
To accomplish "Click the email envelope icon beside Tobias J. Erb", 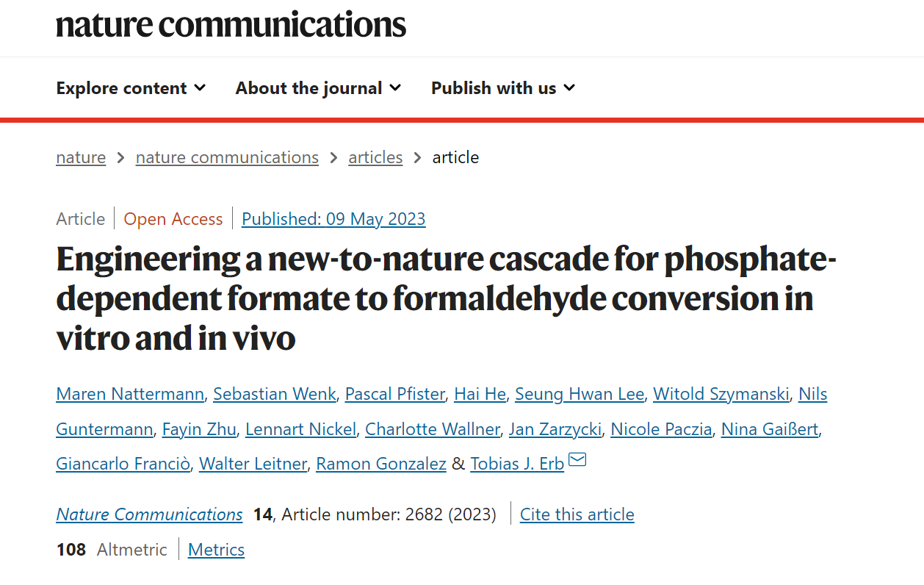I will coord(578,461).
